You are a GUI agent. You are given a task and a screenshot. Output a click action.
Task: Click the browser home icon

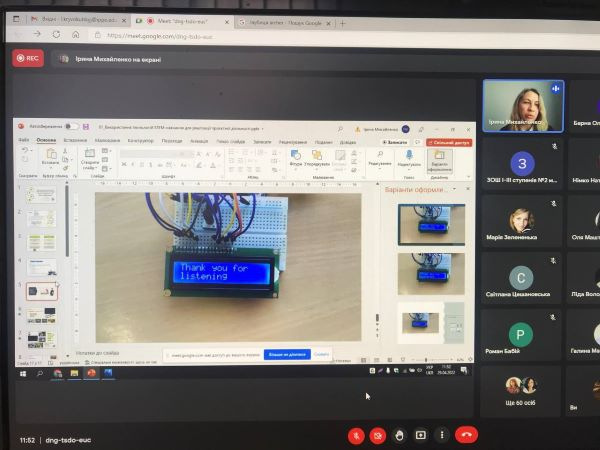pyautogui.click(x=75, y=34)
